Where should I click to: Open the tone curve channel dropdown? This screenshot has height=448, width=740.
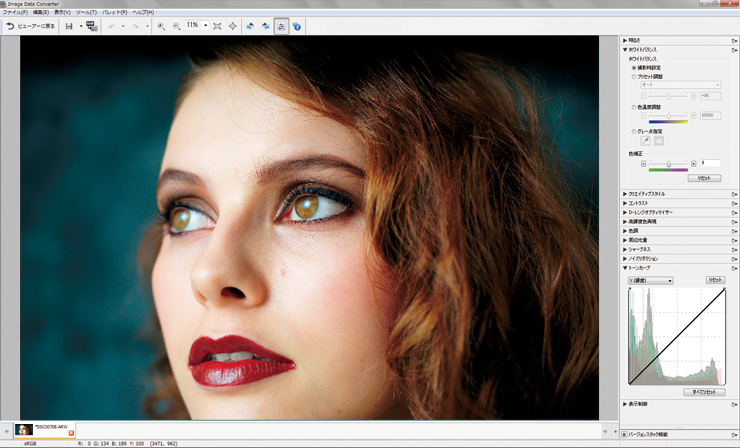click(650, 281)
